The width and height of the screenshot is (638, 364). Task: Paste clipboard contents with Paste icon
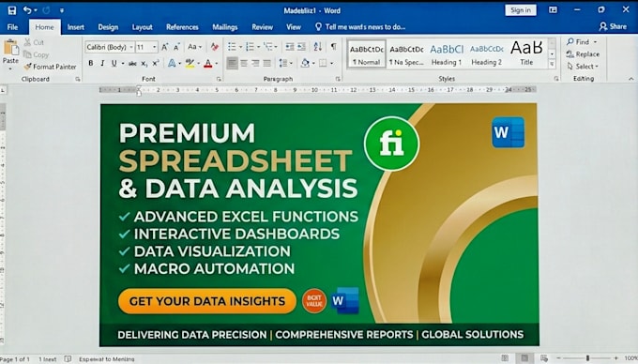pos(11,48)
